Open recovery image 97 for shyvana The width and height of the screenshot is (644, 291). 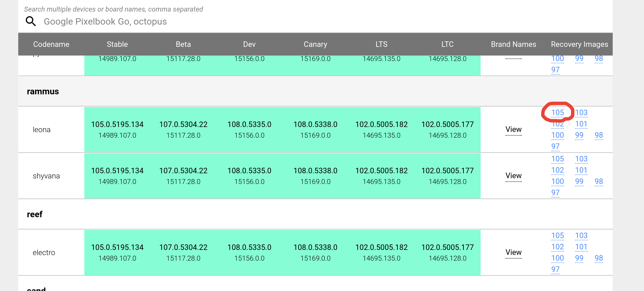555,193
